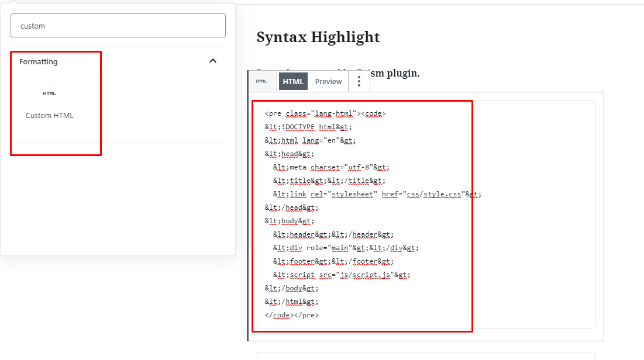Switch to the Preview tab

coord(328,81)
